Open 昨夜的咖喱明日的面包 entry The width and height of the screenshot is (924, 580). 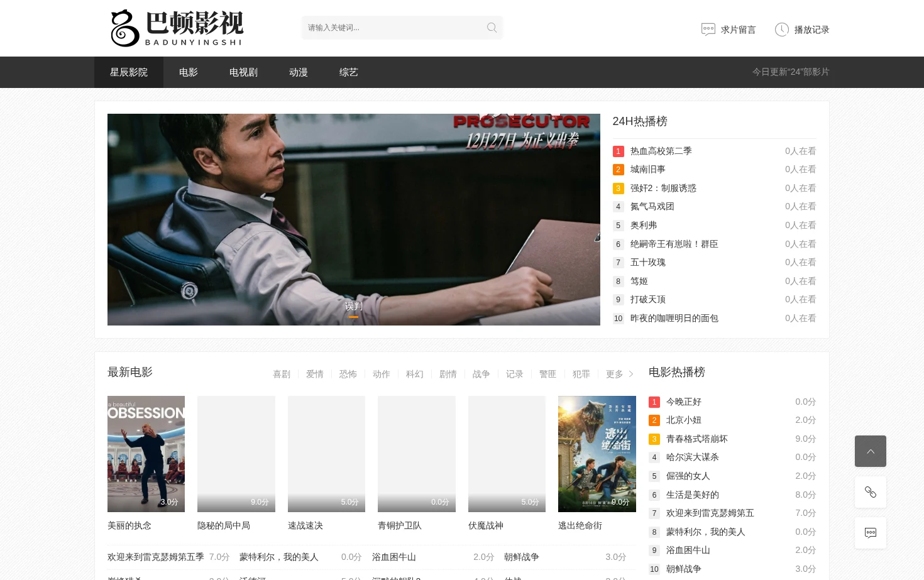[x=674, y=318]
